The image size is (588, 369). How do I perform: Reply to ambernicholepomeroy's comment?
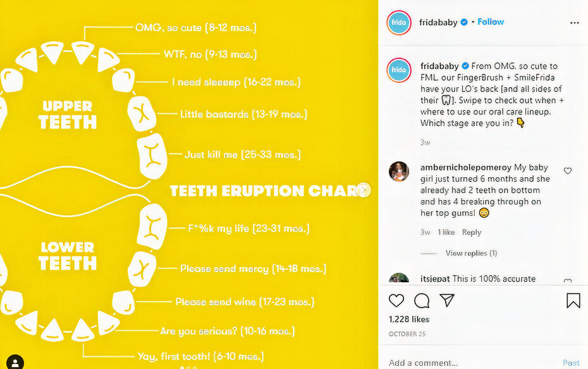click(x=472, y=232)
